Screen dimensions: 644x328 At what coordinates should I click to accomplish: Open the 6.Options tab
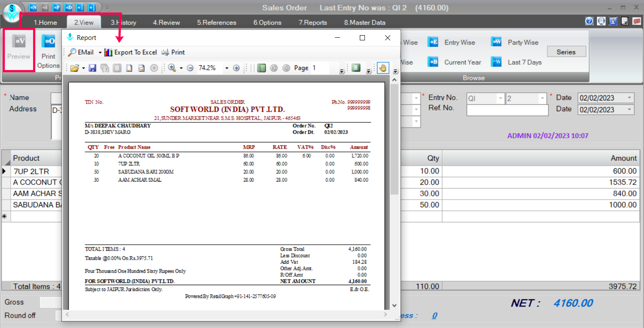point(267,22)
